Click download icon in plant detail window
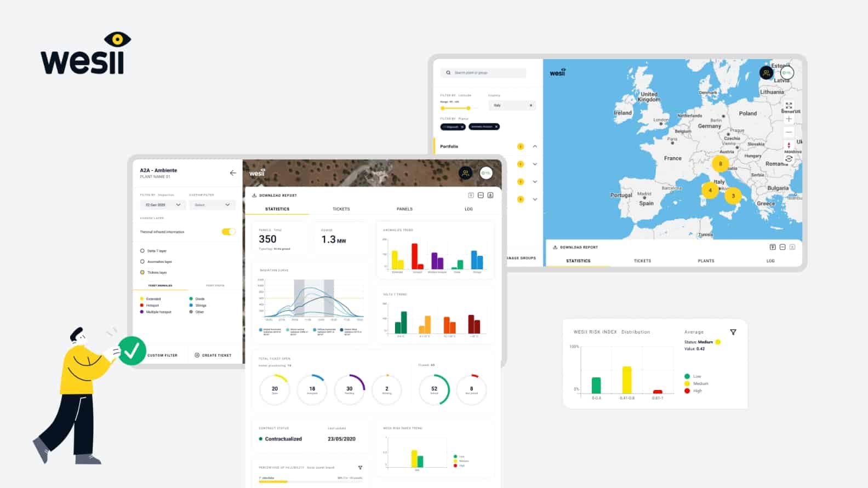 [254, 196]
